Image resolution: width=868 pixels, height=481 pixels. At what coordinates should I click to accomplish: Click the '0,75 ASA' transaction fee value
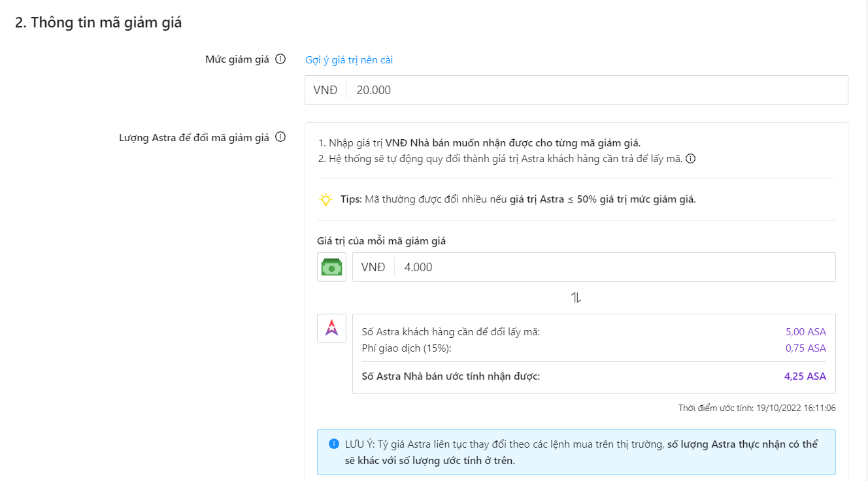(806, 348)
